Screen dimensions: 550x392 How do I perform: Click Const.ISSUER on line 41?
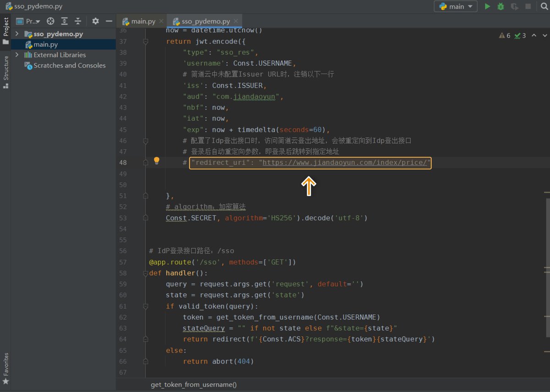[x=237, y=86]
